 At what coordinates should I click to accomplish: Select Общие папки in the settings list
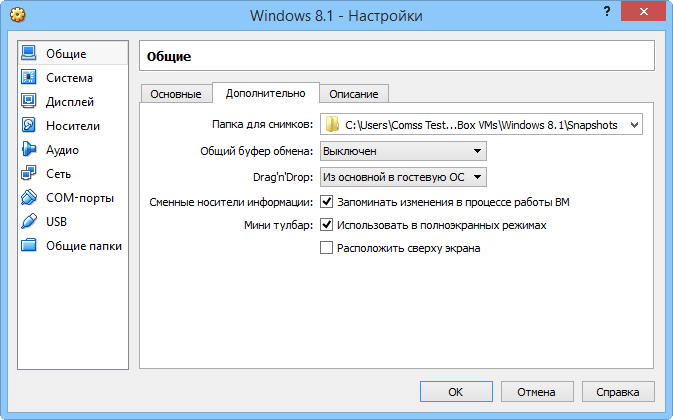(x=73, y=246)
